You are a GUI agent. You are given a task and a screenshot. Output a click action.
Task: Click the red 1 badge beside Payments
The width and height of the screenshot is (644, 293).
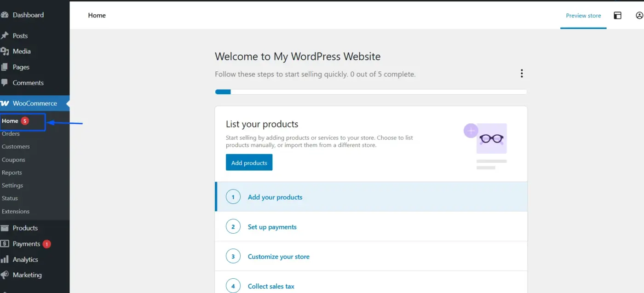tap(46, 244)
